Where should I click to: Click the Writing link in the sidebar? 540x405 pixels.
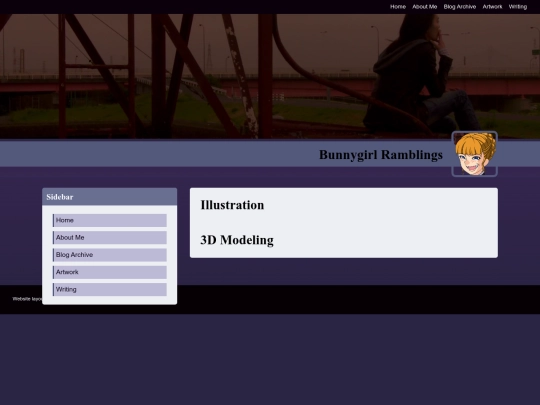point(110,290)
